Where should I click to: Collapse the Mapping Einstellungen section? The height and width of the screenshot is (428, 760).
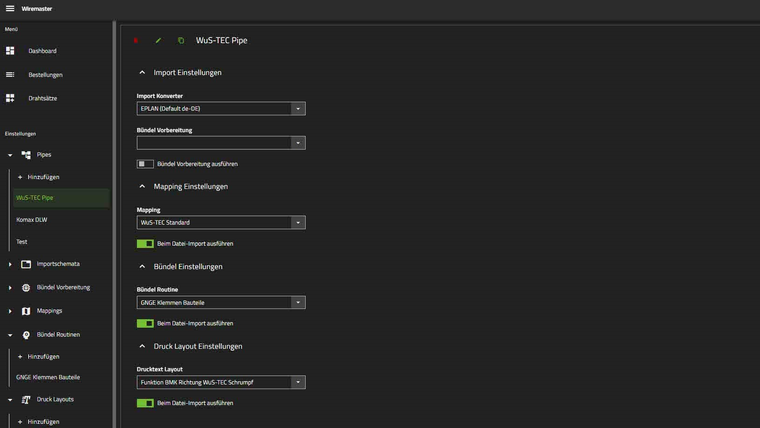[142, 186]
